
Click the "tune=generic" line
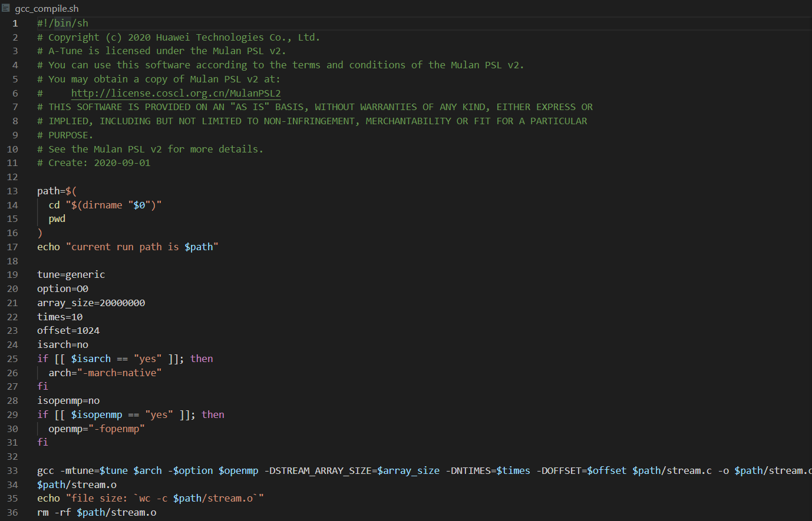pyautogui.click(x=71, y=275)
